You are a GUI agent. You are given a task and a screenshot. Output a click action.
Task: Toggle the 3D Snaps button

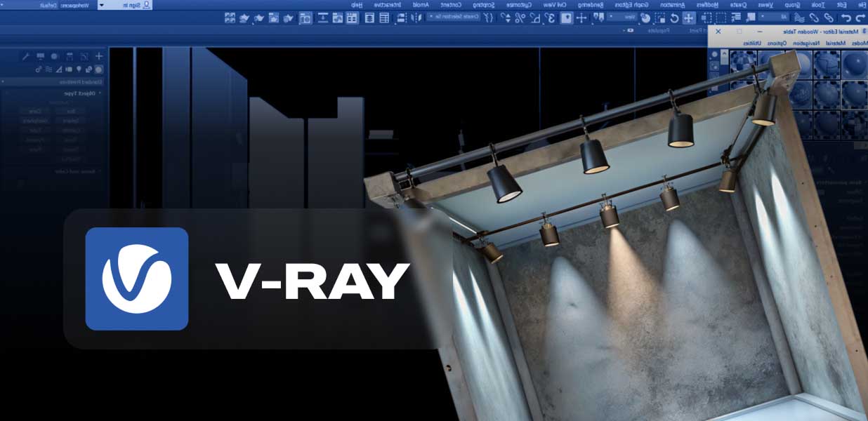coord(550,18)
